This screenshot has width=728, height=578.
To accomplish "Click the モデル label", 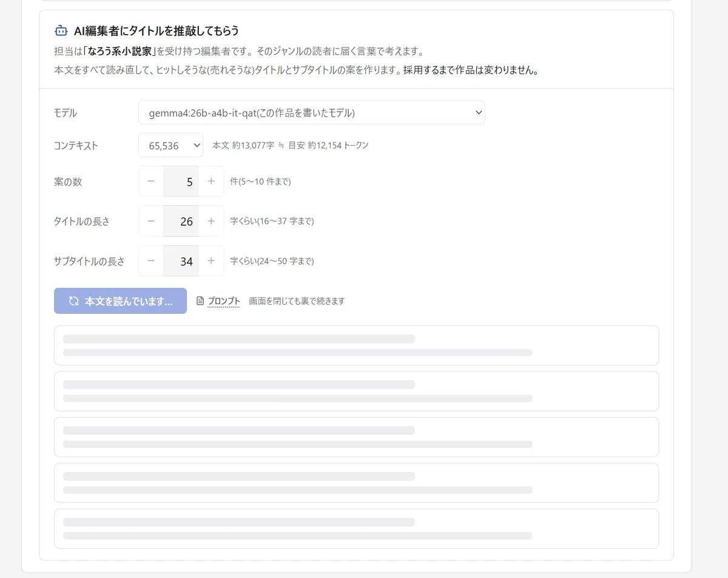I will [x=66, y=113].
